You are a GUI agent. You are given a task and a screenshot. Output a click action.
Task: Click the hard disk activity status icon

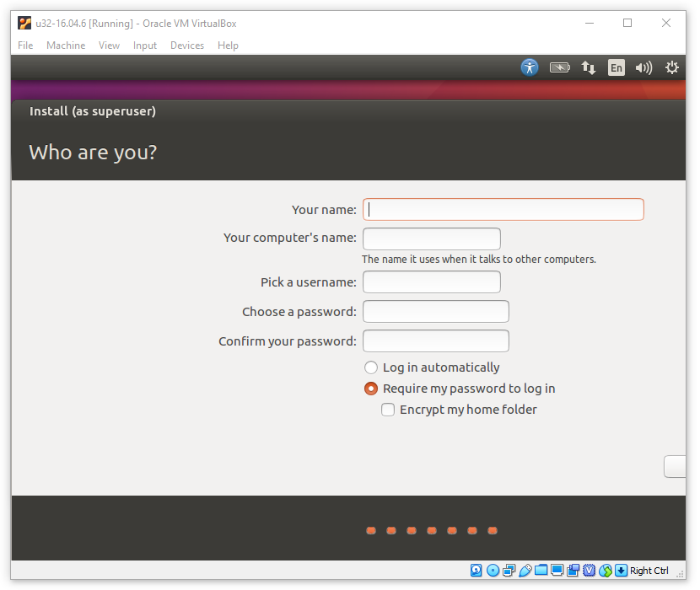click(477, 571)
